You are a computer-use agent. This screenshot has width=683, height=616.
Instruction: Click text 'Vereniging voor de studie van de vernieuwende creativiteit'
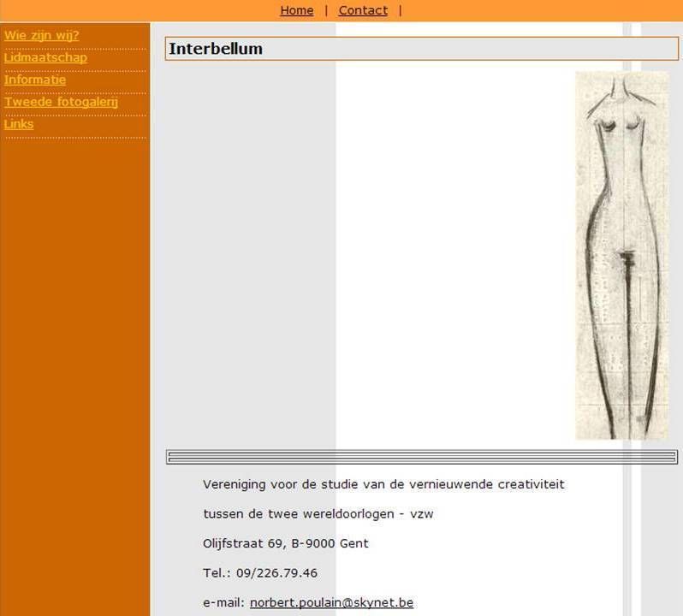point(383,484)
